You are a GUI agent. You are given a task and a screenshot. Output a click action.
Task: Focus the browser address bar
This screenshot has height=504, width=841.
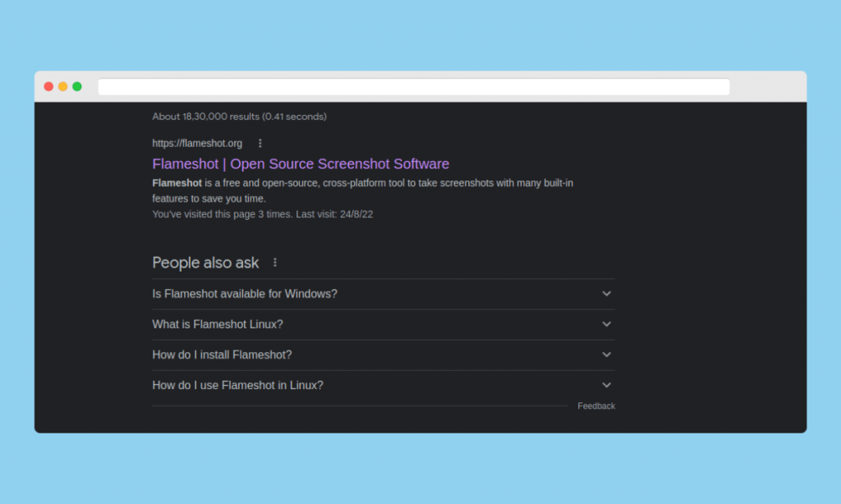tap(414, 87)
